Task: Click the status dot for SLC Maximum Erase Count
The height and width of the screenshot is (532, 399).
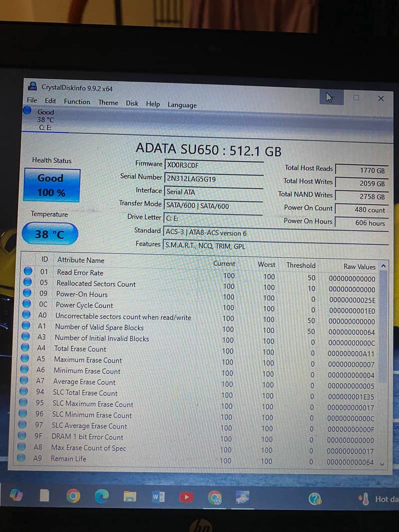Action: [23, 402]
